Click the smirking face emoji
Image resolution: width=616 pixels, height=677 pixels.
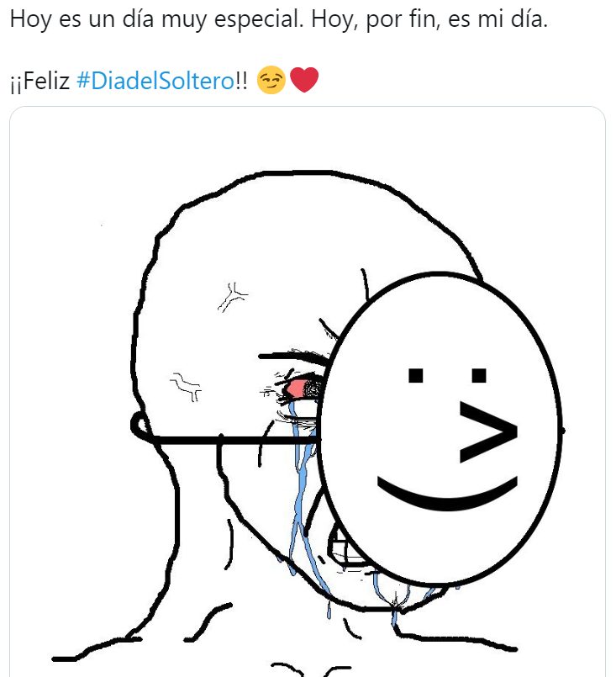point(271,80)
